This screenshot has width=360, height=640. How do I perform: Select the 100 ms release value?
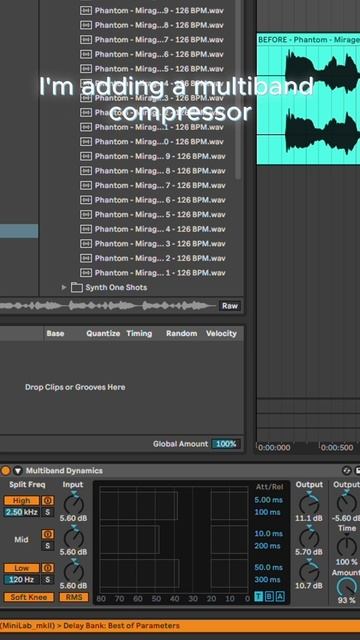[267, 512]
